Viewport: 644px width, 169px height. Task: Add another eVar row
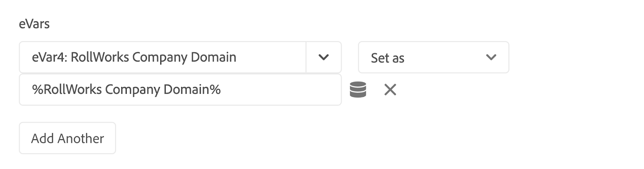pos(67,138)
